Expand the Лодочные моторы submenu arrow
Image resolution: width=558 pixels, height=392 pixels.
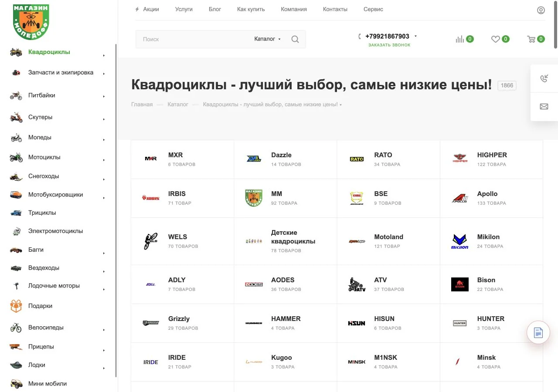point(104,289)
